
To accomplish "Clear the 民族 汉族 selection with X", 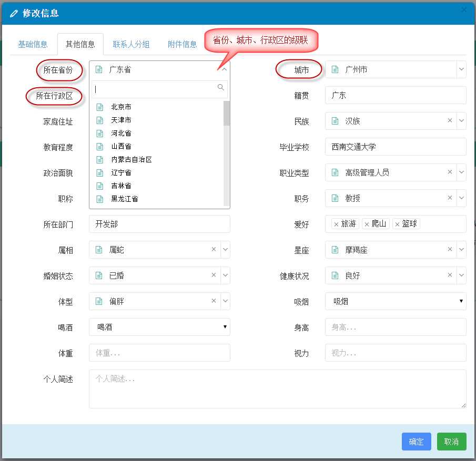I will (x=450, y=120).
